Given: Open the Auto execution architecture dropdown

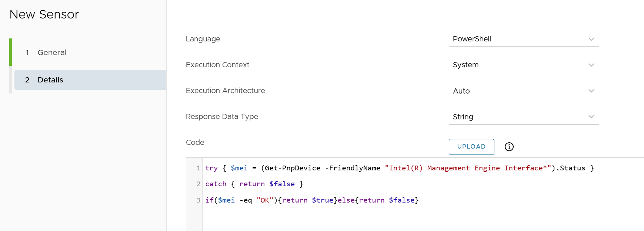Looking at the screenshot, I should [x=518, y=91].
